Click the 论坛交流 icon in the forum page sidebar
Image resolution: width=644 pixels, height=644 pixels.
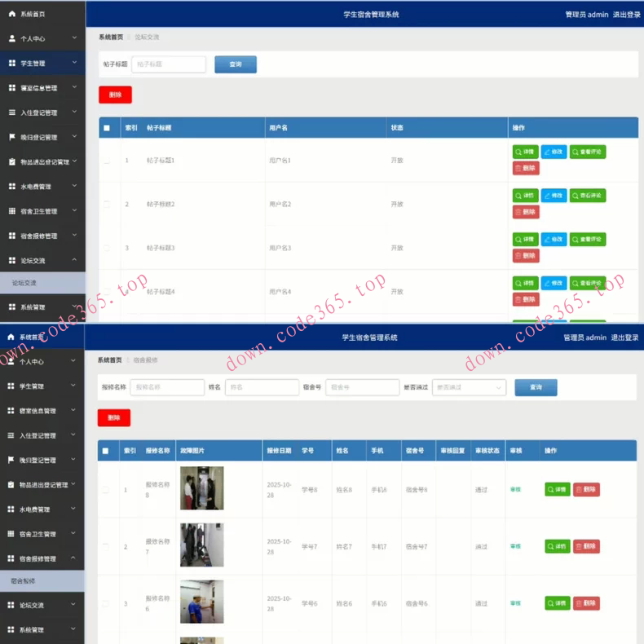pyautogui.click(x=12, y=260)
